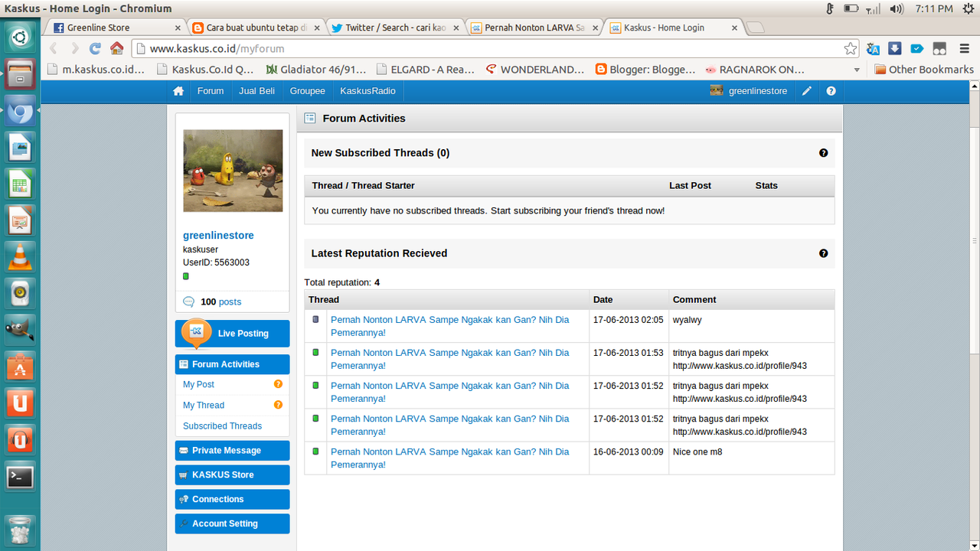
Task: Launch VLC media player from the launcher
Action: (x=20, y=257)
